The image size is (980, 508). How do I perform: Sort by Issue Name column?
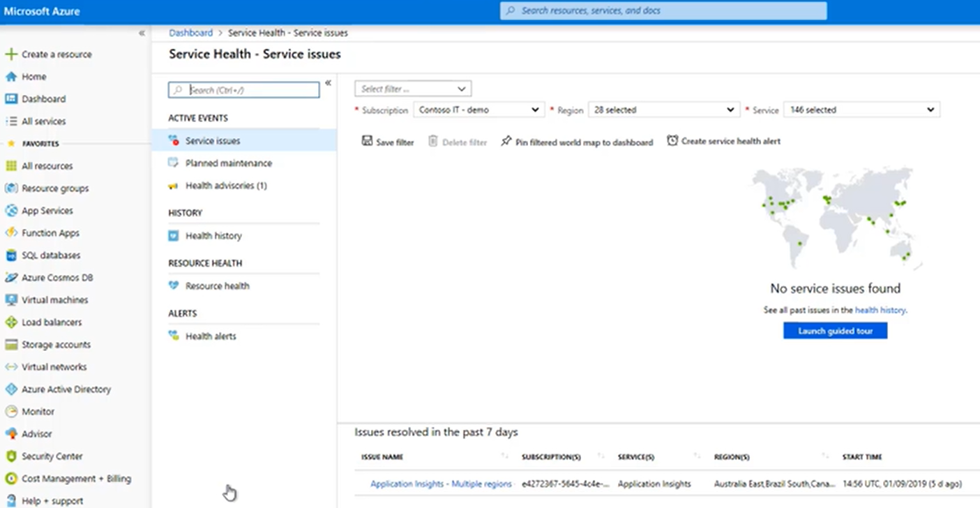tap(382, 457)
